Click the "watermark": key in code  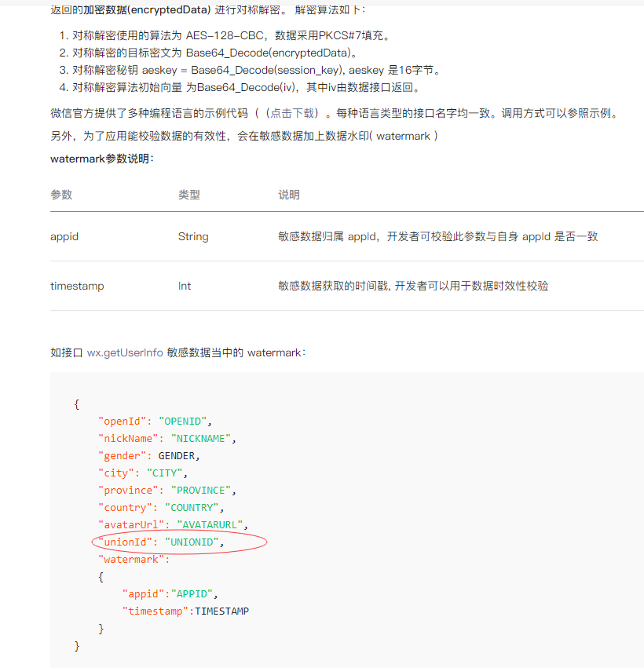[x=134, y=560]
